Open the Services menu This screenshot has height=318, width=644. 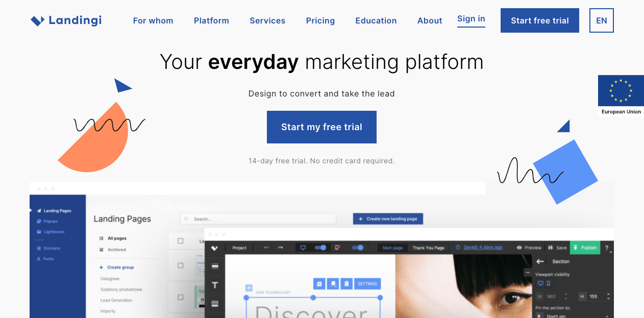coord(267,21)
